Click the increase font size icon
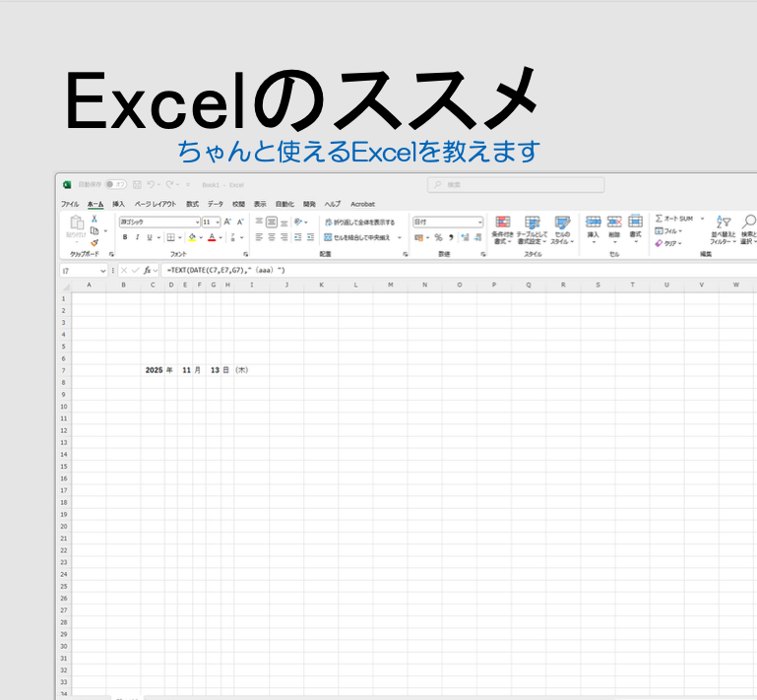 [x=227, y=223]
